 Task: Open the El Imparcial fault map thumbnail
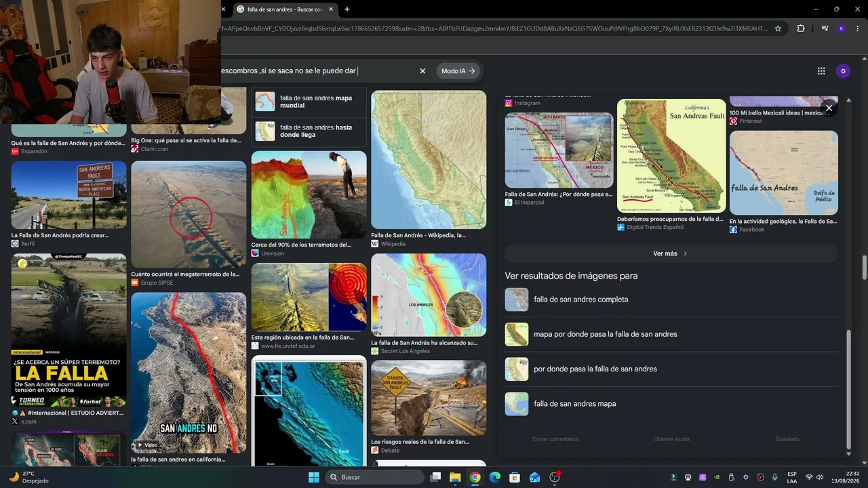click(559, 150)
